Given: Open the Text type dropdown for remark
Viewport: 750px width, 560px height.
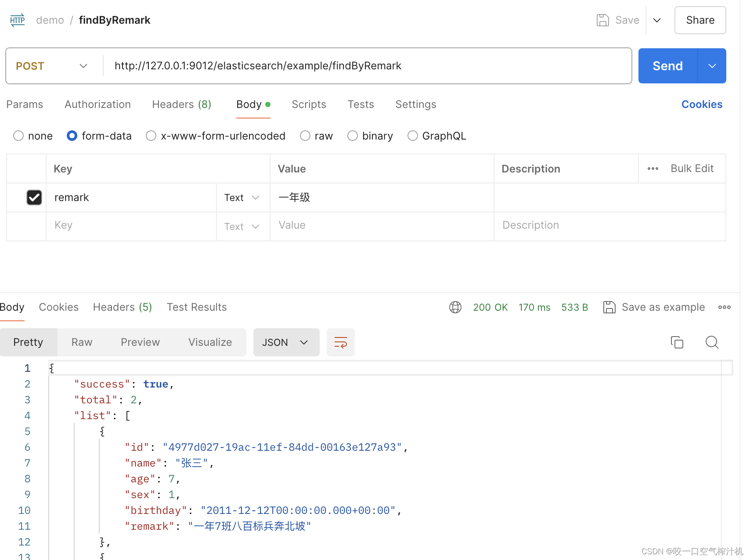Looking at the screenshot, I should coord(242,197).
